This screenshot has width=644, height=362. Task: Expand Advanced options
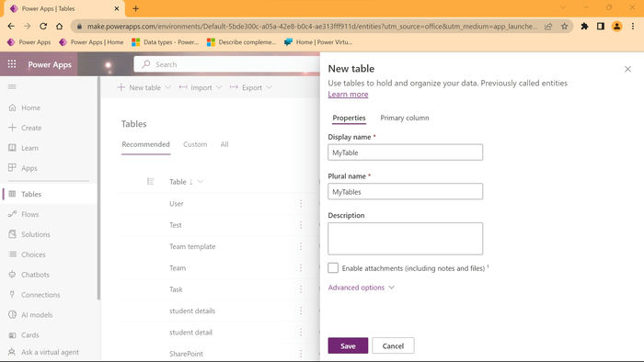coord(361,288)
